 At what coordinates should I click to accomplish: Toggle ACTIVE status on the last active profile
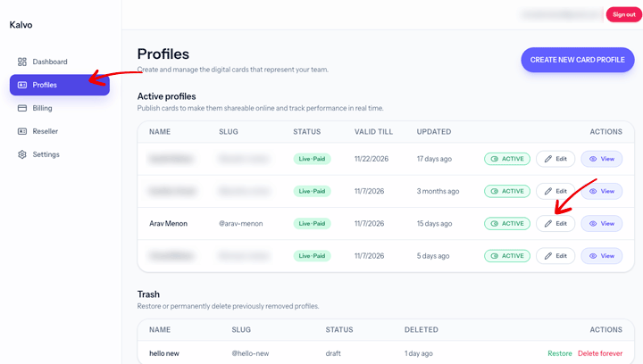(x=507, y=256)
